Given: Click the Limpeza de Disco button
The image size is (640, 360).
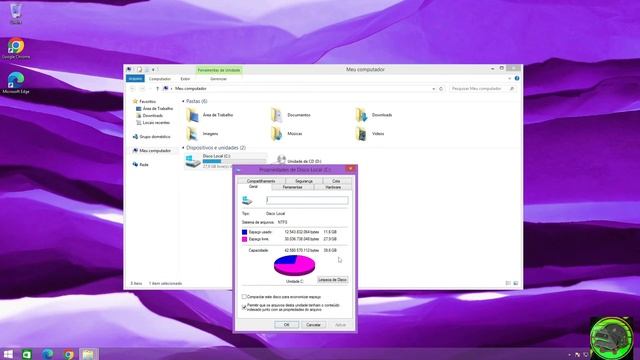Looking at the screenshot, I should click(x=332, y=280).
